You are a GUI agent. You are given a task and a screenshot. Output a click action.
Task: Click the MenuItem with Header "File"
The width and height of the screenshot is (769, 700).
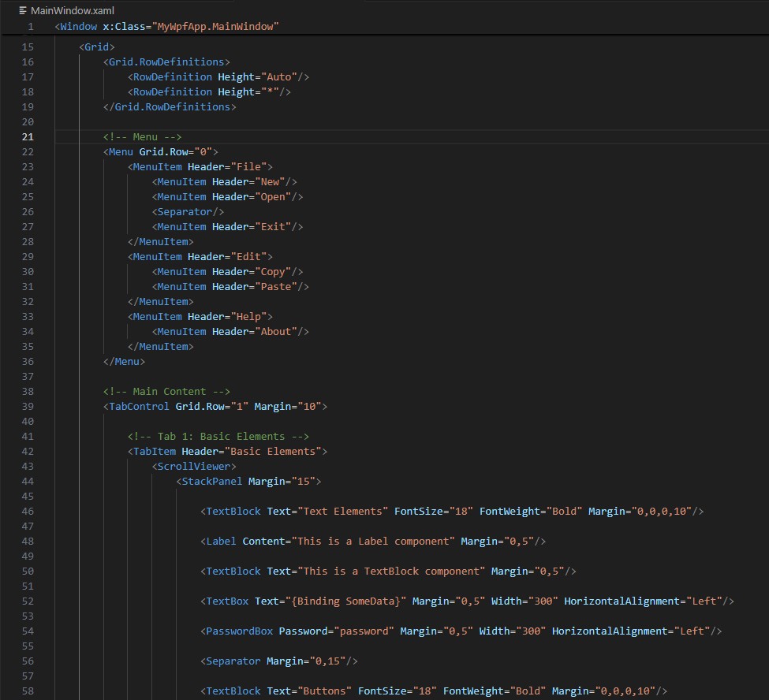(x=200, y=166)
